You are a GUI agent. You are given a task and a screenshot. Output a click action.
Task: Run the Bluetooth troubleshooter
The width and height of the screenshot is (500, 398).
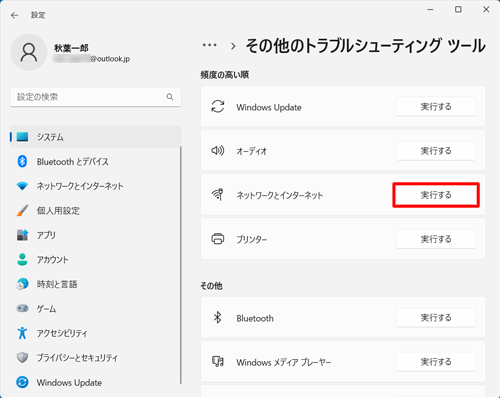[436, 317]
